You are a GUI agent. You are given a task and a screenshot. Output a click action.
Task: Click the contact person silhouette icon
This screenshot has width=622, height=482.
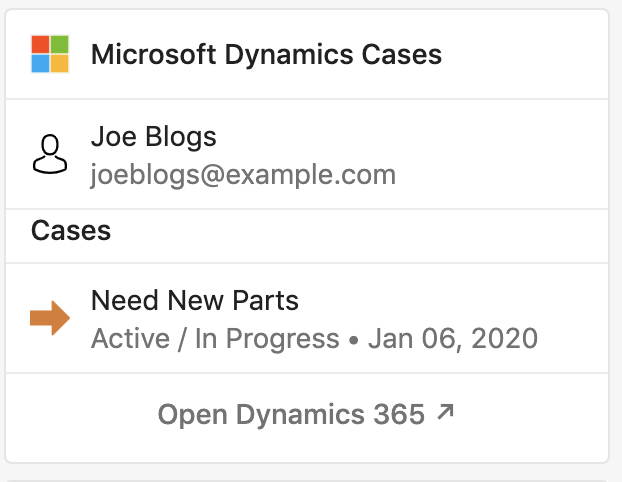[x=50, y=154]
